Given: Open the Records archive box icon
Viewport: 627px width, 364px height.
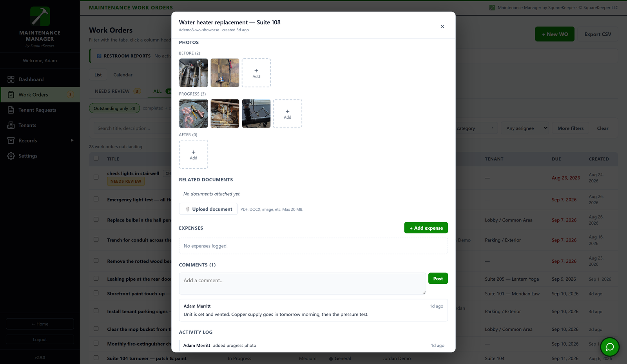Looking at the screenshot, I should pos(11,141).
